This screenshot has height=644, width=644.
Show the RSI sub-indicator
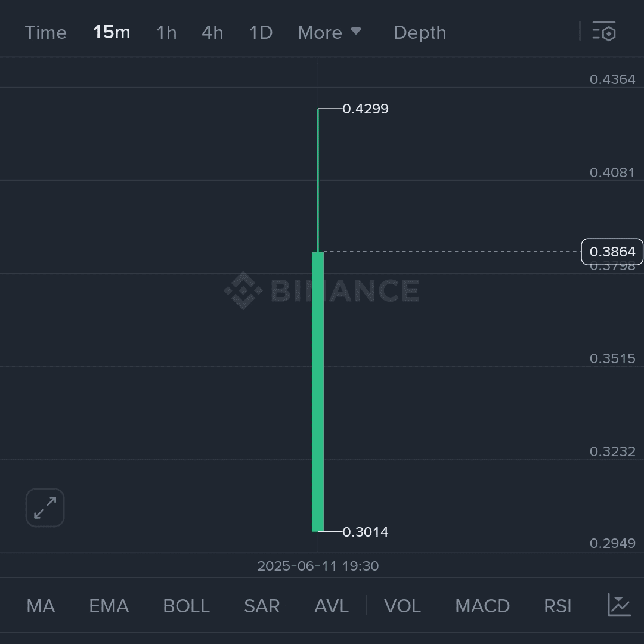[558, 606]
